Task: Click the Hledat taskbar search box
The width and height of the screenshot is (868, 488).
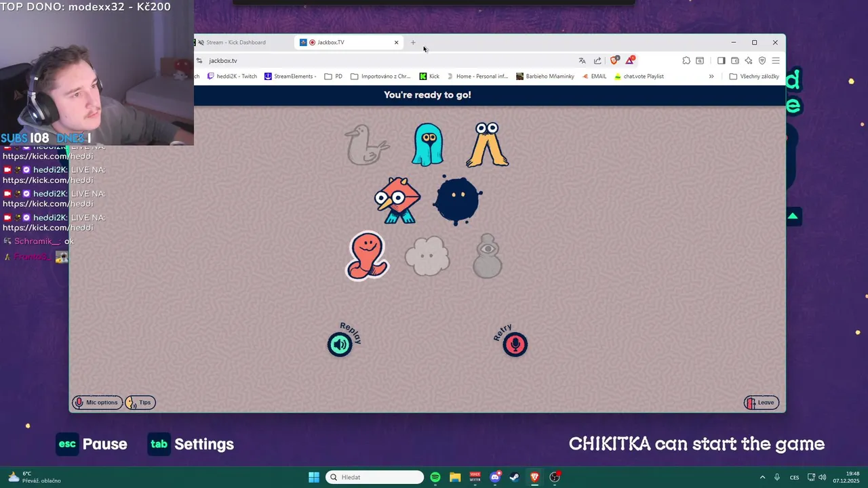Action: coord(374,477)
